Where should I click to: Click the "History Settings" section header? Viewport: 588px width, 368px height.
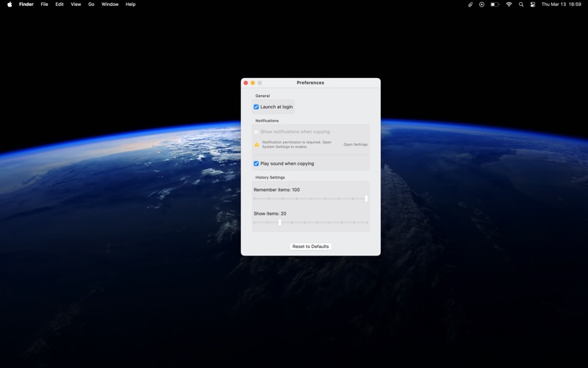pyautogui.click(x=270, y=177)
